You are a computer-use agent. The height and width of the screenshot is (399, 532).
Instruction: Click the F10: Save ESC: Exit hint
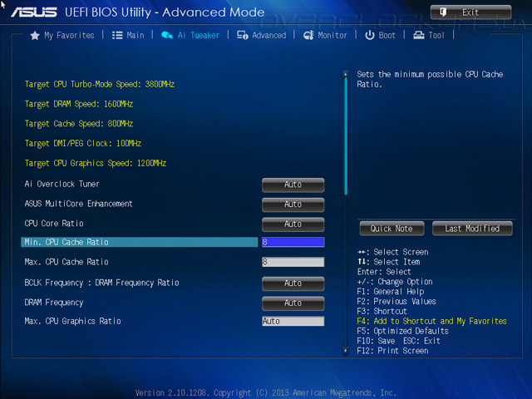tap(399, 341)
